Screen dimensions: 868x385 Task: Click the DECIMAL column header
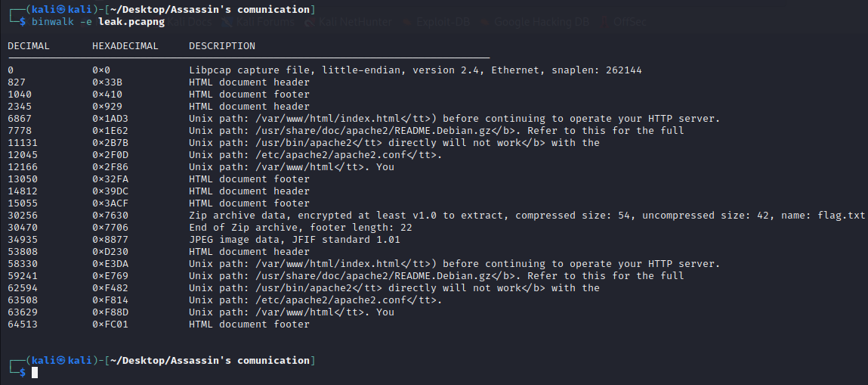click(x=29, y=46)
